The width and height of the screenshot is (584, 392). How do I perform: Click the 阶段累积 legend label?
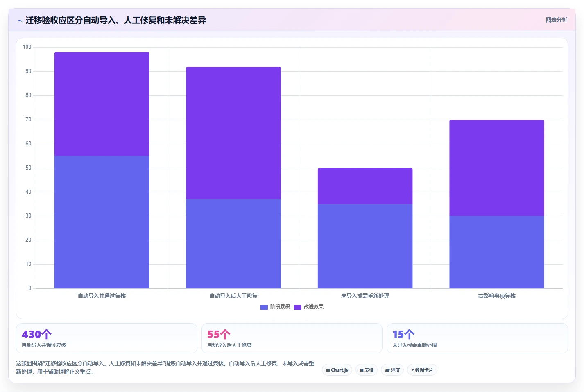(280, 307)
